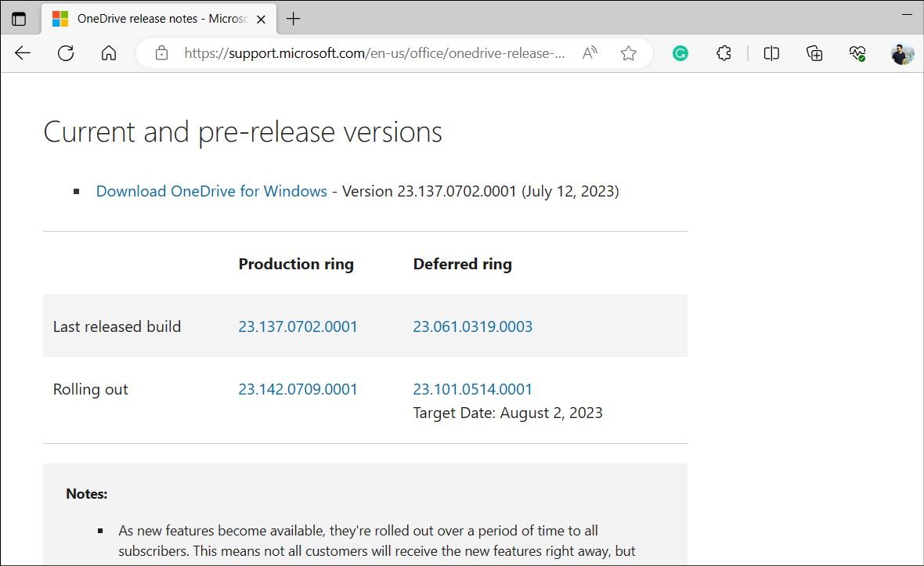Image resolution: width=924 pixels, height=566 pixels.
Task: Close the OneDrive release notes tab
Action: tap(261, 18)
